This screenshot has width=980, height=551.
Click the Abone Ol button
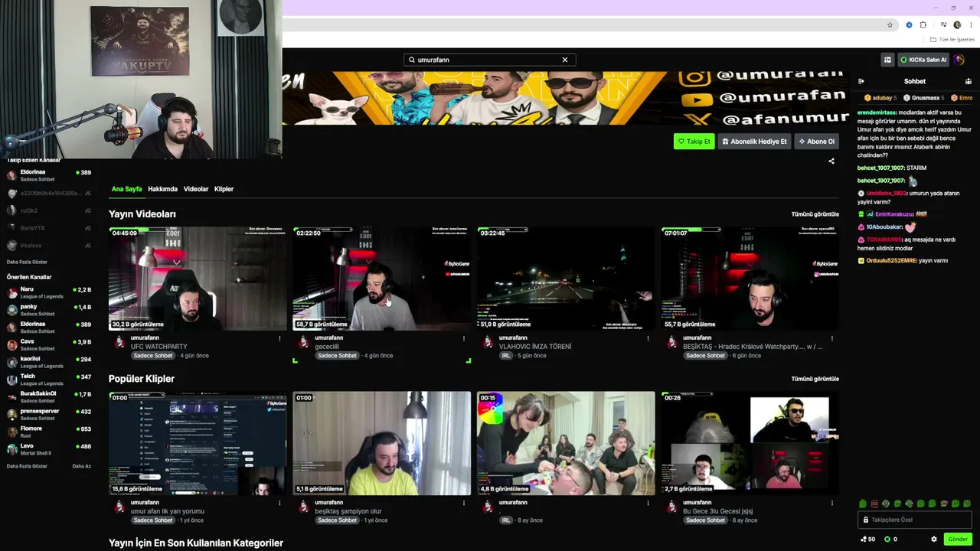pos(816,142)
